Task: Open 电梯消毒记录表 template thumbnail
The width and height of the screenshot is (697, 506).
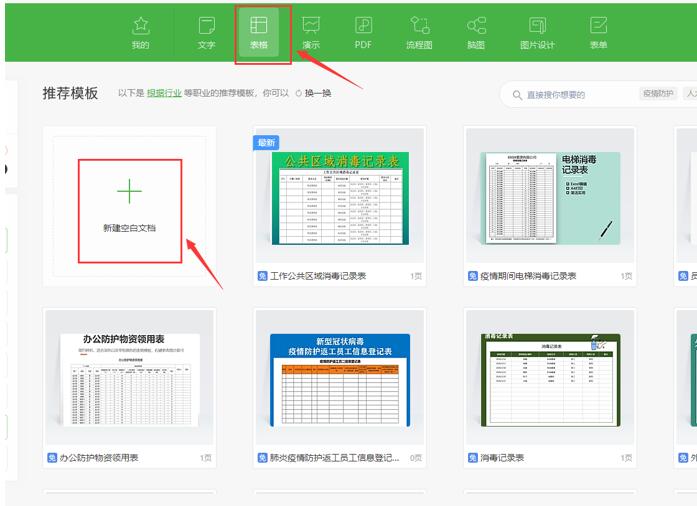Action: (x=550, y=196)
